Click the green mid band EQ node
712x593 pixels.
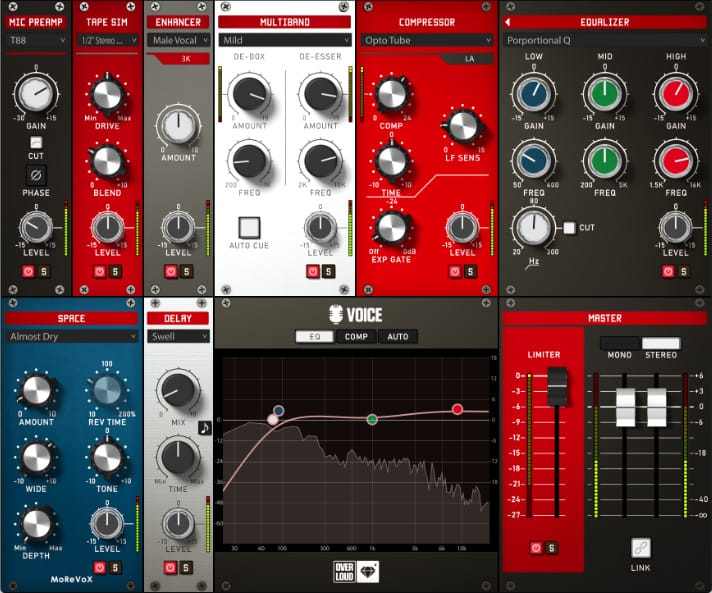[372, 419]
